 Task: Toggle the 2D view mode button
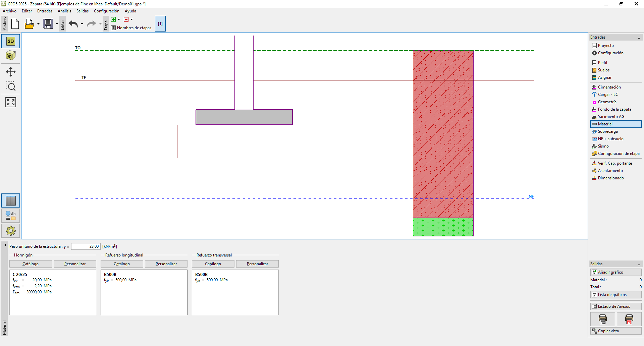(x=11, y=41)
